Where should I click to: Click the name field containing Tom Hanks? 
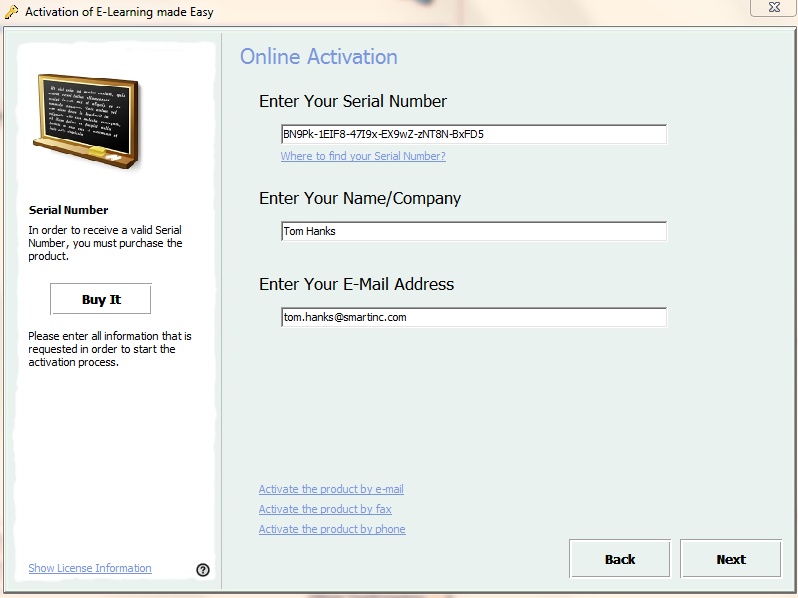pyautogui.click(x=473, y=231)
